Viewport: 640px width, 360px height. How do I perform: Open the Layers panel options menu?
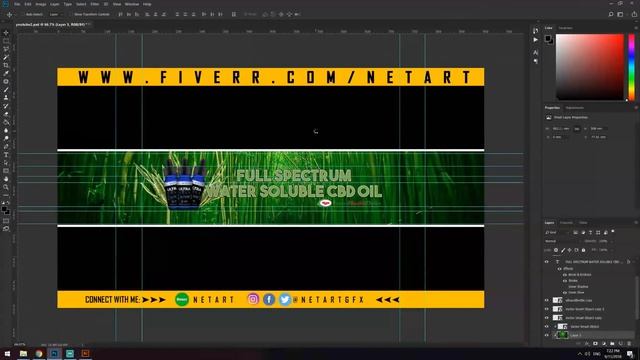[x=636, y=223]
